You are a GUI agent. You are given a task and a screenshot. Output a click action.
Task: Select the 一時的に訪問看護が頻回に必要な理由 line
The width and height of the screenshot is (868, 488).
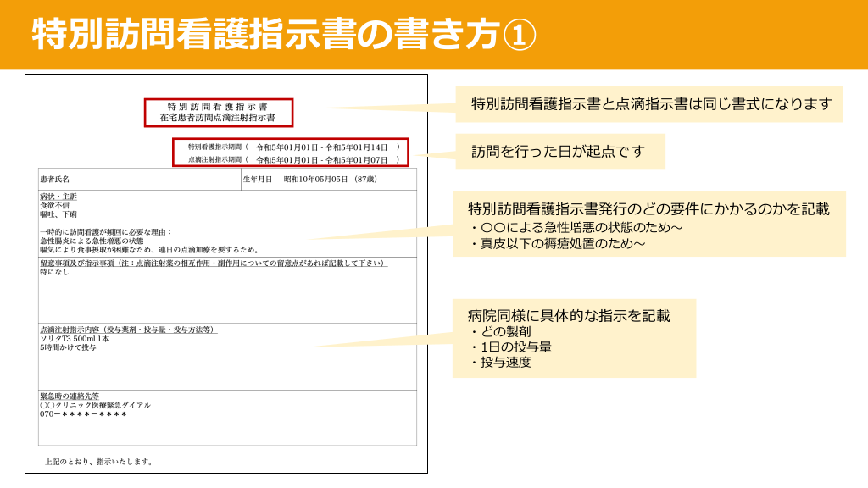[x=106, y=231]
